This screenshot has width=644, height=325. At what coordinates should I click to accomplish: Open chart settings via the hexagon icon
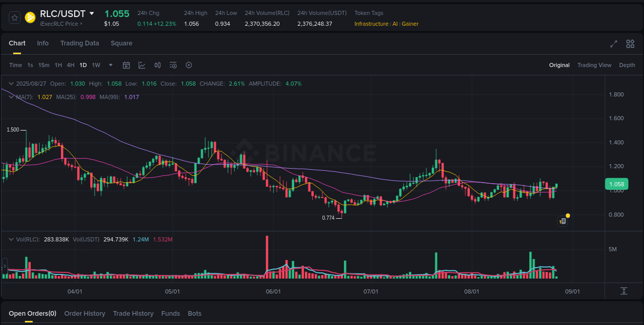(x=189, y=65)
